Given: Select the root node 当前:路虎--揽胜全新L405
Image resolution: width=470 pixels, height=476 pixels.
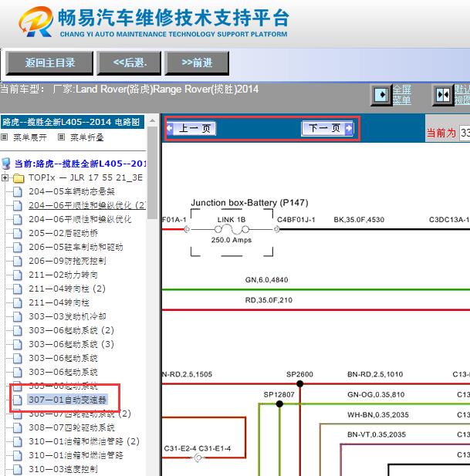Looking at the screenshot, I should (x=80, y=164).
